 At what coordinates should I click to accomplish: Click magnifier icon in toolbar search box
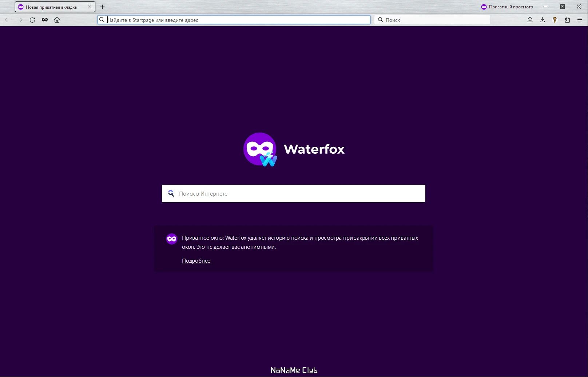[381, 20]
